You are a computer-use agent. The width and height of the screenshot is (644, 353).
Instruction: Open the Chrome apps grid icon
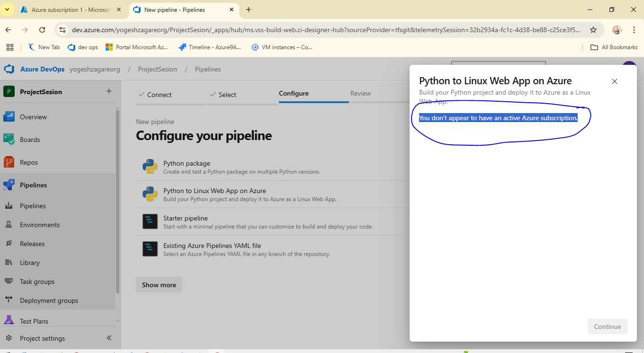[x=9, y=47]
